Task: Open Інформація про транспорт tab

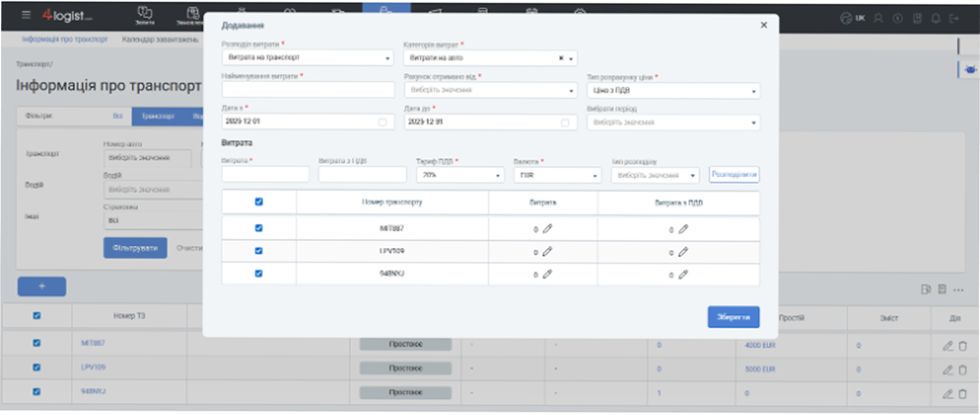Action: [x=65, y=39]
